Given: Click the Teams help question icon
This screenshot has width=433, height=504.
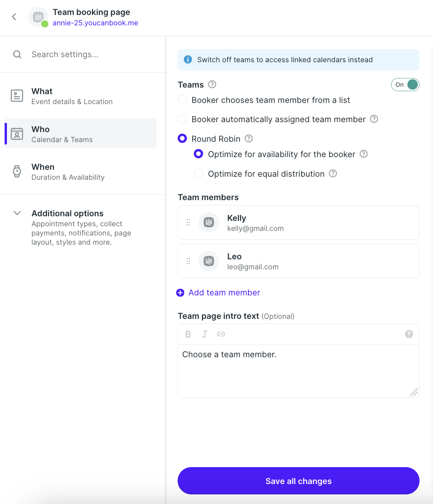Looking at the screenshot, I should pyautogui.click(x=212, y=84).
